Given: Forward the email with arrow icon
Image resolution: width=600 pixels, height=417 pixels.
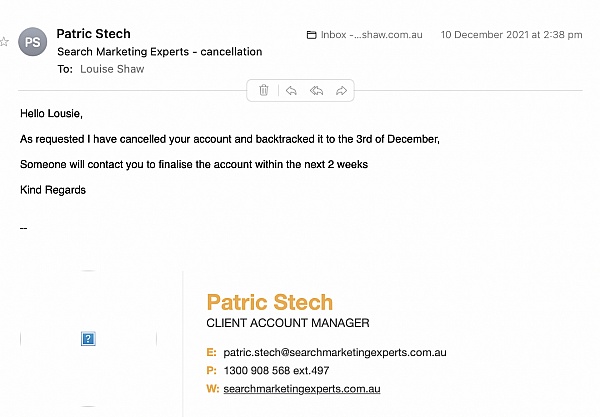Looking at the screenshot, I should (x=341, y=91).
